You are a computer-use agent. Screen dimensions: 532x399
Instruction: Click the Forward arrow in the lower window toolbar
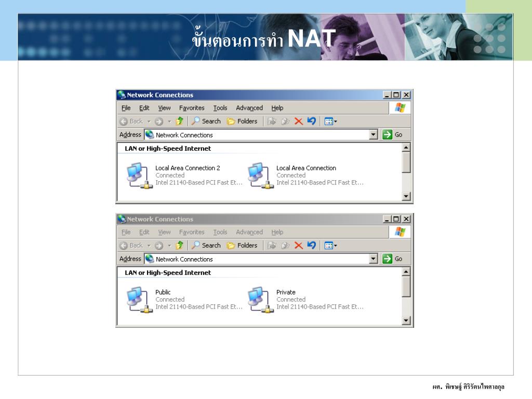tap(159, 246)
